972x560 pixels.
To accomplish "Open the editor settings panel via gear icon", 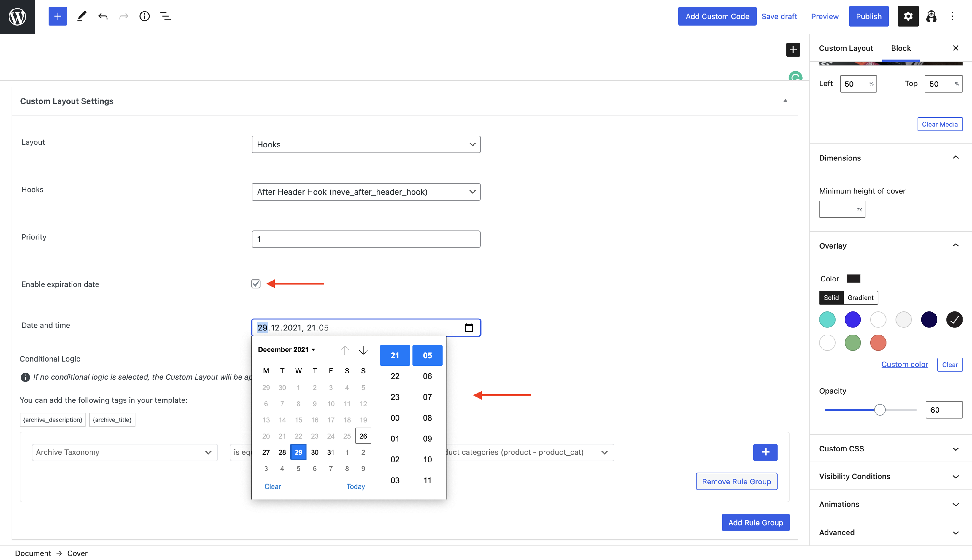I will (x=908, y=16).
